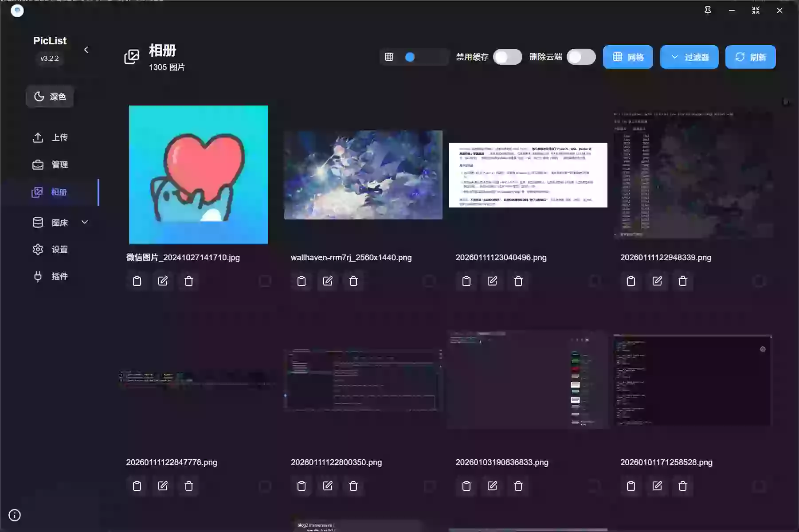The image size is (799, 532).
Task: Copy link of 微信图片_20241027141710.jpg
Action: (137, 281)
